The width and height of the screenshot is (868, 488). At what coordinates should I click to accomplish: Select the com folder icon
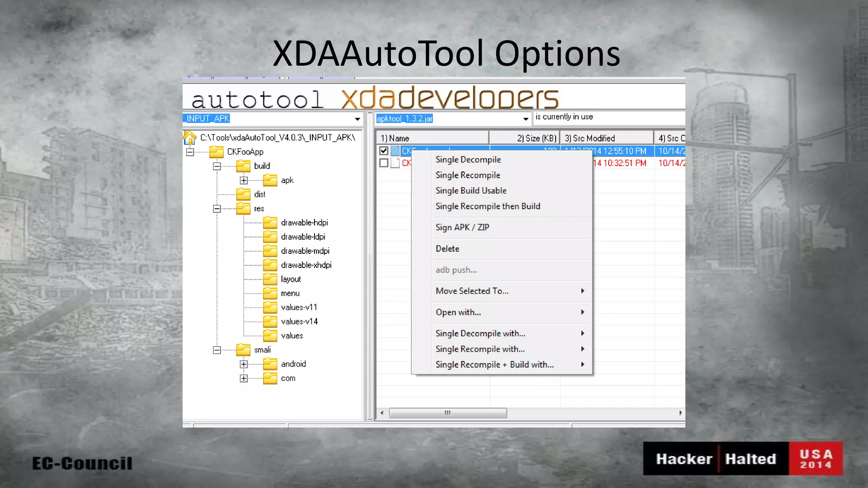[270, 378]
